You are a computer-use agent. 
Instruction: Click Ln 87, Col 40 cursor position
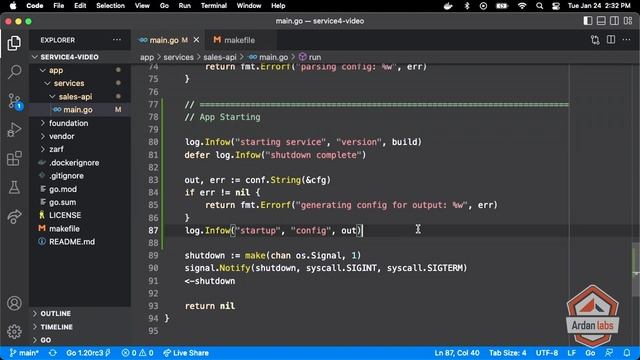457,353
